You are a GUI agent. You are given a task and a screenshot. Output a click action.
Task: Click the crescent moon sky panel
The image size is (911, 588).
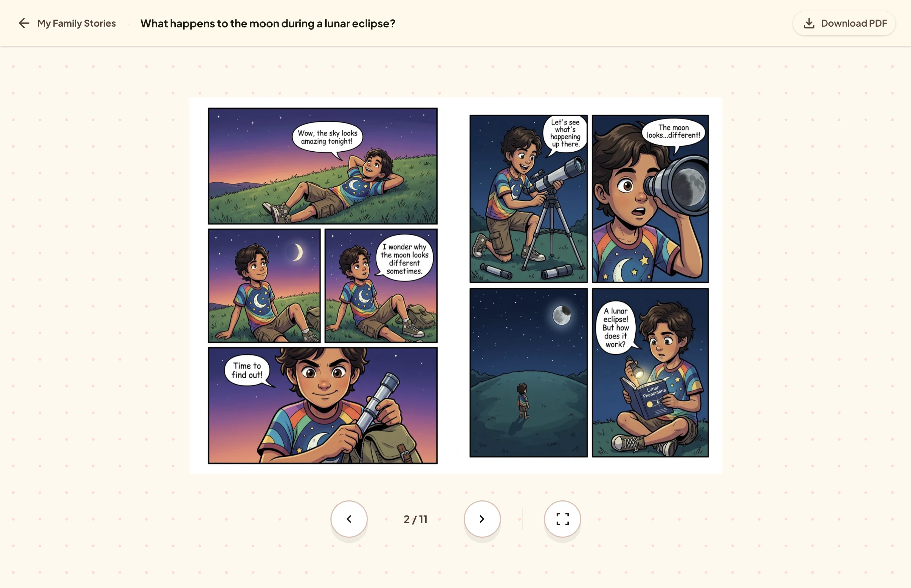(264, 285)
